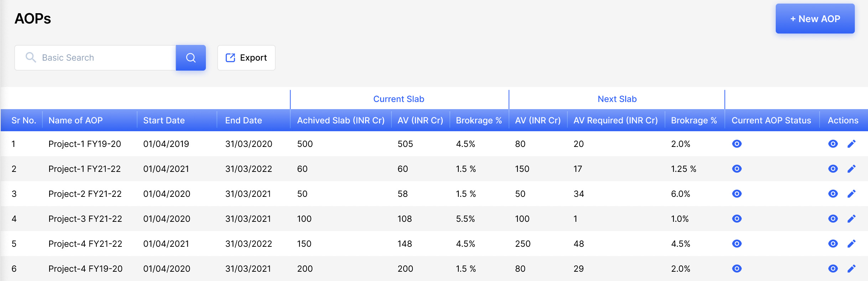Screen dimensions: 868x281
Task: Open view action for Project-1 FY21-22 row
Action: pyautogui.click(x=833, y=169)
